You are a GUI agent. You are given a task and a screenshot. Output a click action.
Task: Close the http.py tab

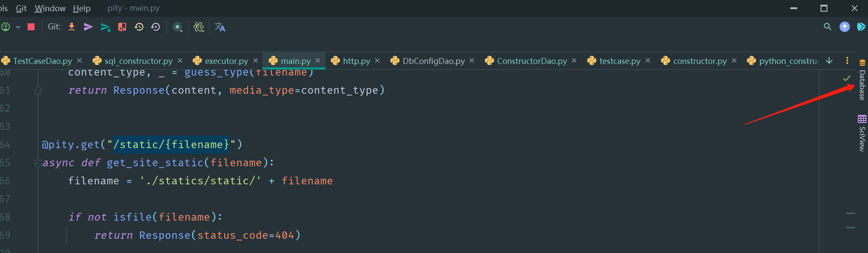coord(377,60)
